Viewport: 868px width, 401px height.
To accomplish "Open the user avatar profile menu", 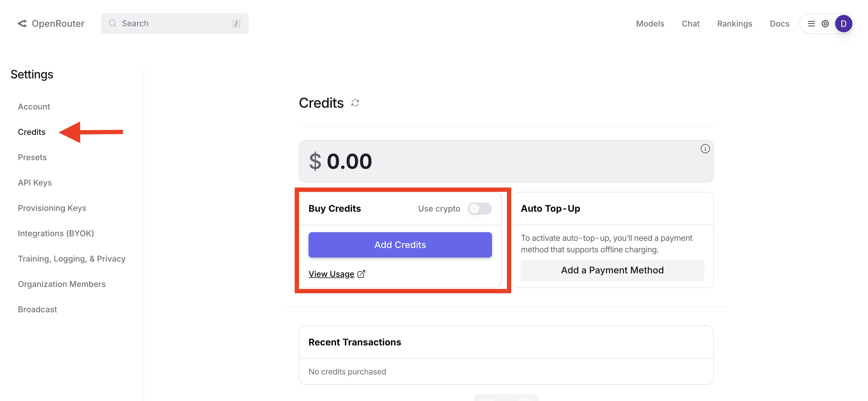I will point(843,24).
